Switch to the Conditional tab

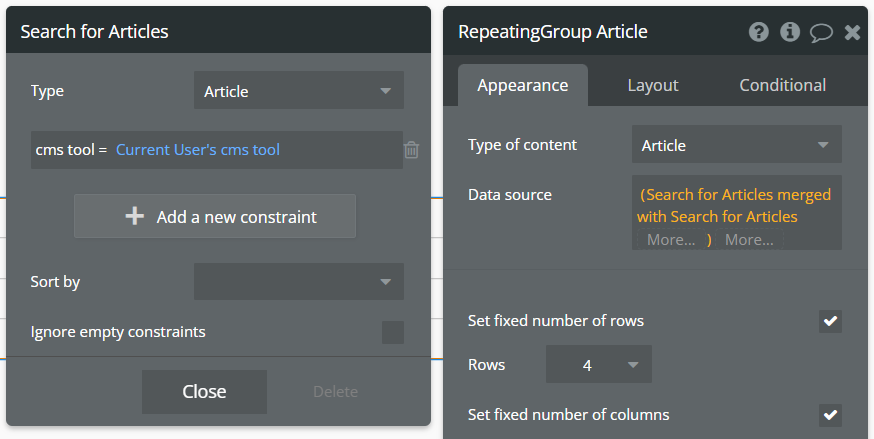[x=782, y=85]
